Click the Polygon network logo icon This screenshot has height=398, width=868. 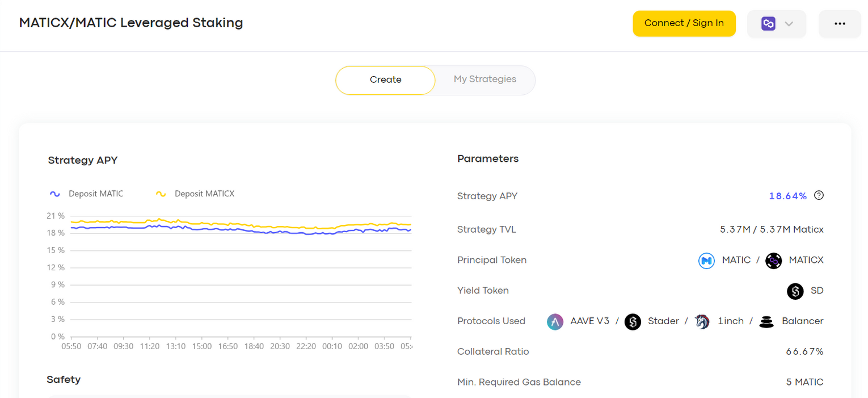(768, 24)
